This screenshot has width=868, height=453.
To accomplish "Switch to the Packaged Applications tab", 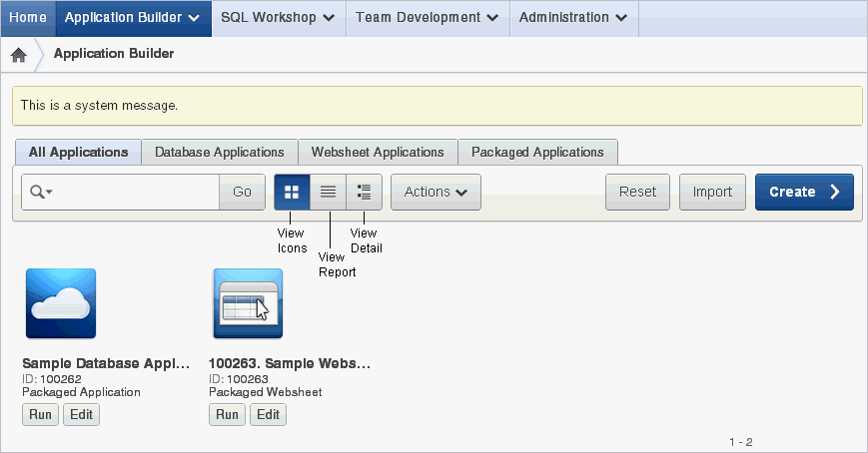I will click(x=537, y=152).
